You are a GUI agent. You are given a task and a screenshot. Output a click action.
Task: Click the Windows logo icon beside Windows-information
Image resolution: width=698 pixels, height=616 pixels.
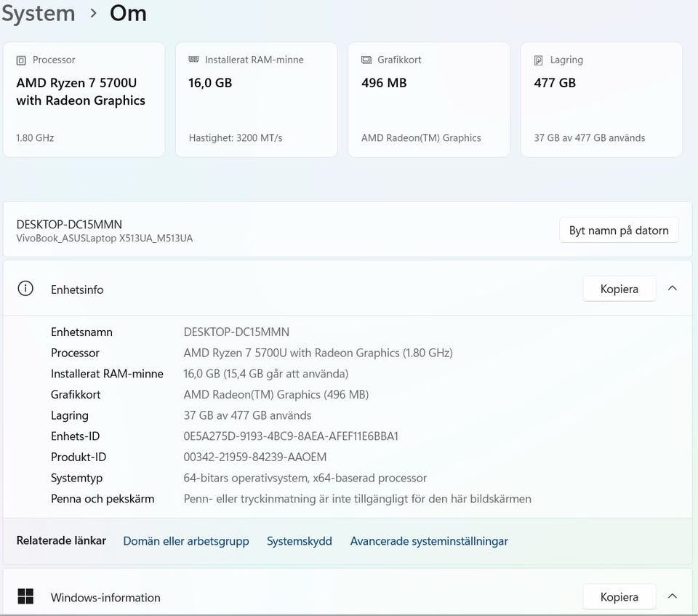[x=25, y=596]
